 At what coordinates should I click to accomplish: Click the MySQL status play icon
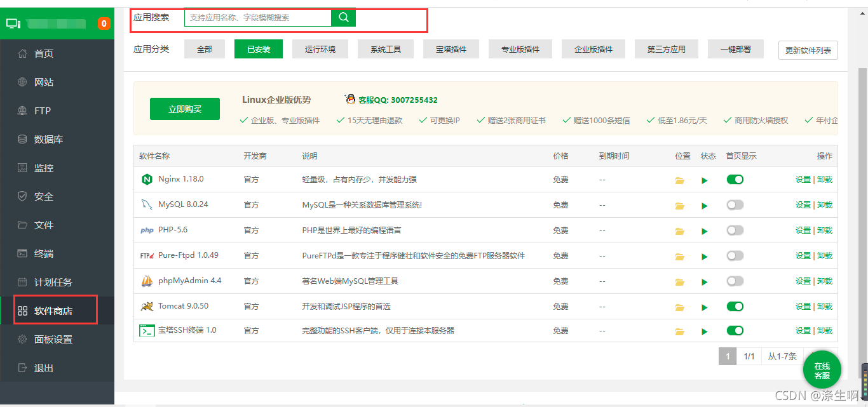pyautogui.click(x=704, y=206)
